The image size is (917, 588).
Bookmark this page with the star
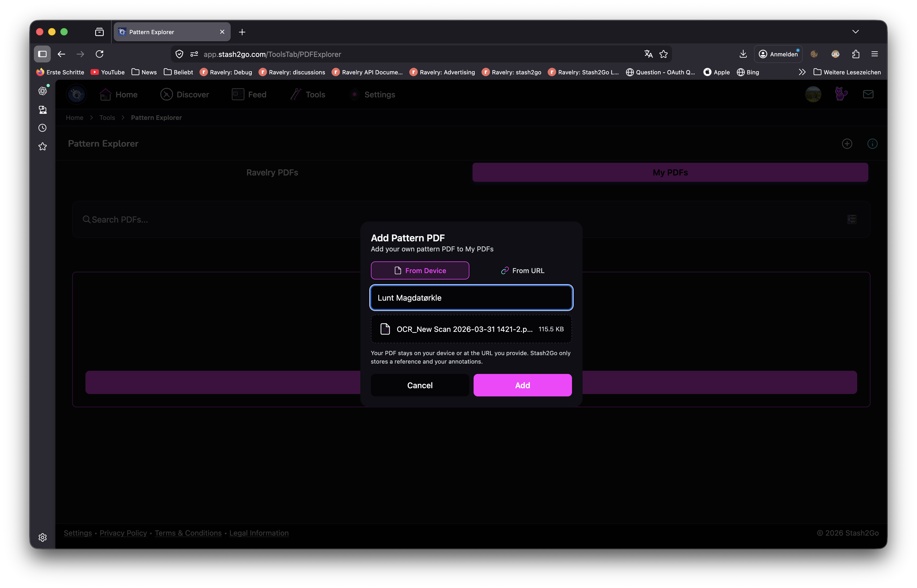[x=664, y=54]
